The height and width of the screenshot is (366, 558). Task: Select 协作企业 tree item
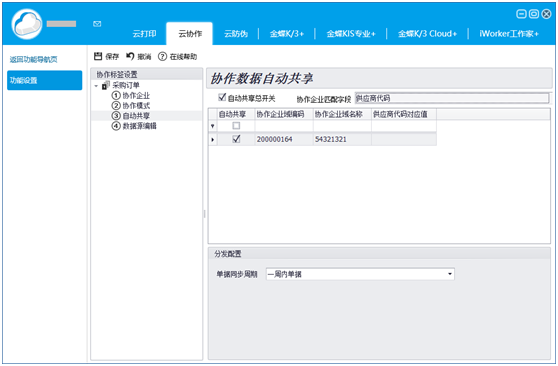click(x=136, y=96)
